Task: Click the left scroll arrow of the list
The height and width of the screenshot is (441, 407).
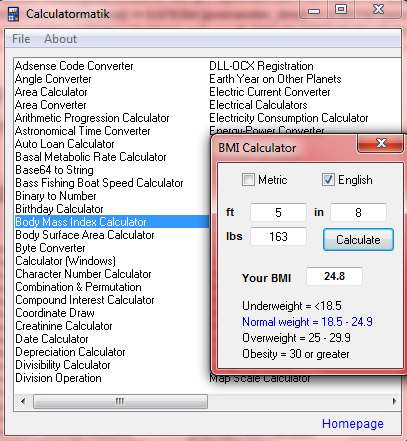Action: [23, 401]
